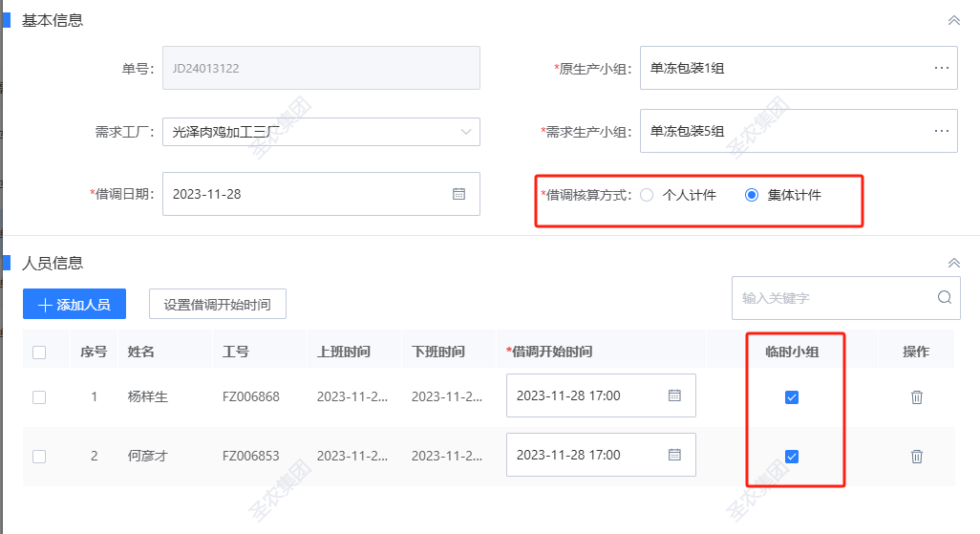Select 集体计件 radio option
Image resolution: width=980 pixels, height=534 pixels.
[752, 195]
